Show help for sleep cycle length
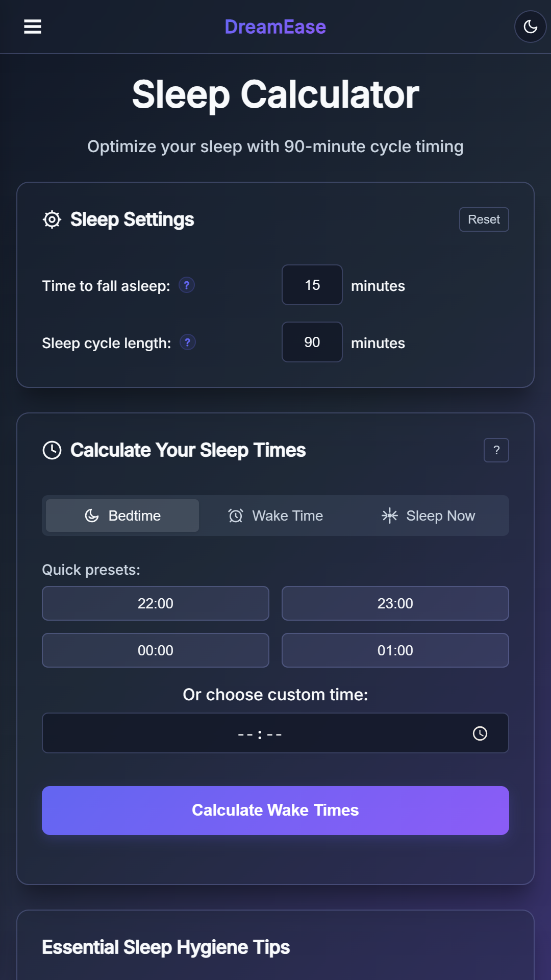The width and height of the screenshot is (551, 980). click(188, 342)
